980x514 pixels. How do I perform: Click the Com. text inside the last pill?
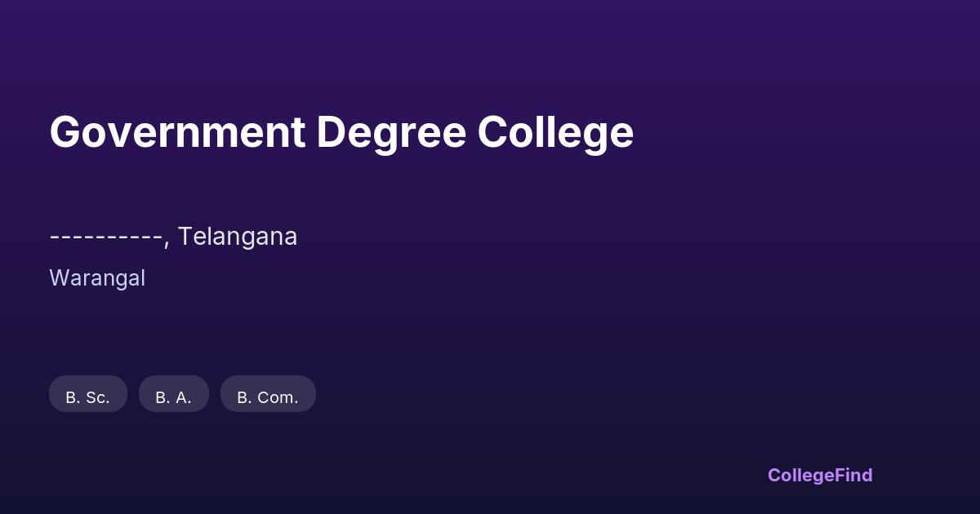pos(278,398)
